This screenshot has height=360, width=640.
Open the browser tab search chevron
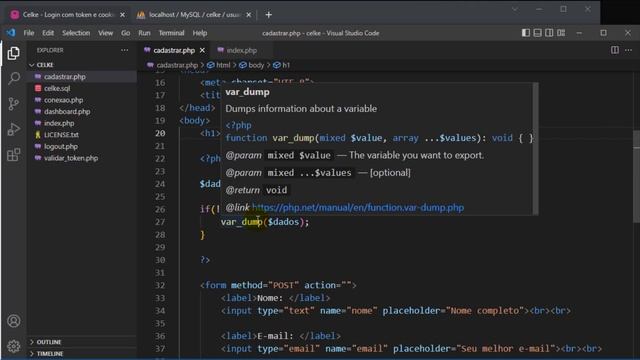click(x=515, y=9)
